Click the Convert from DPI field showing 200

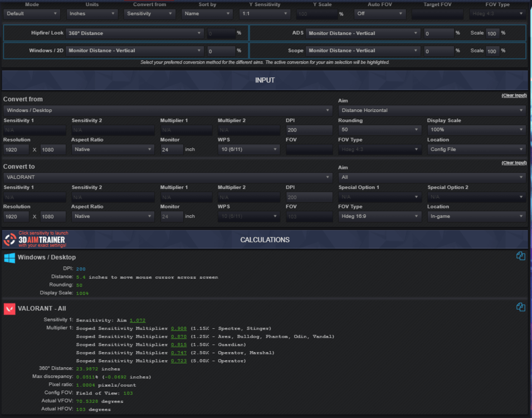[x=309, y=130]
